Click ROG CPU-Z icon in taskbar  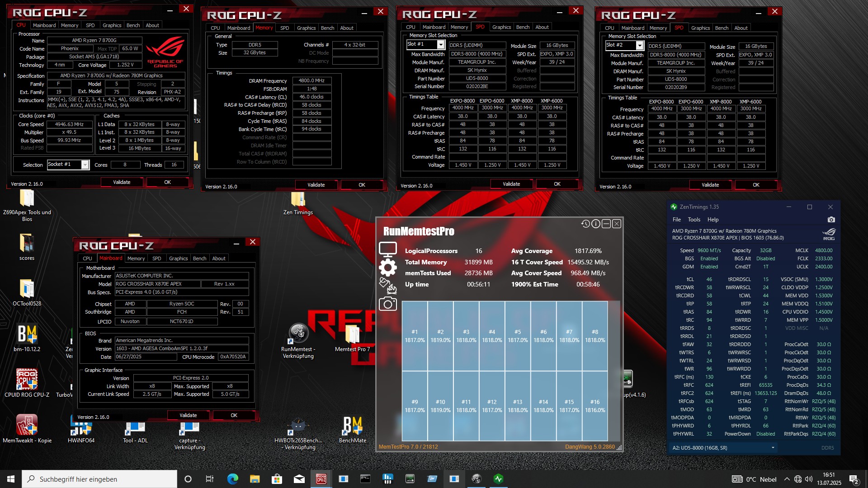point(321,479)
